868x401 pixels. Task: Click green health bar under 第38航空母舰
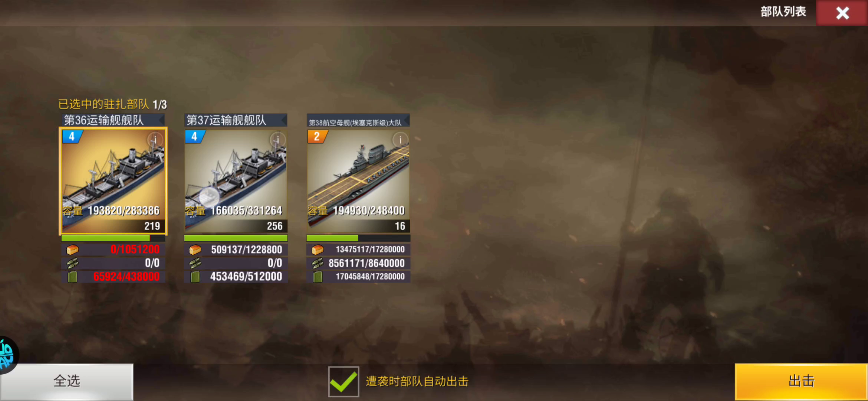pyautogui.click(x=358, y=238)
